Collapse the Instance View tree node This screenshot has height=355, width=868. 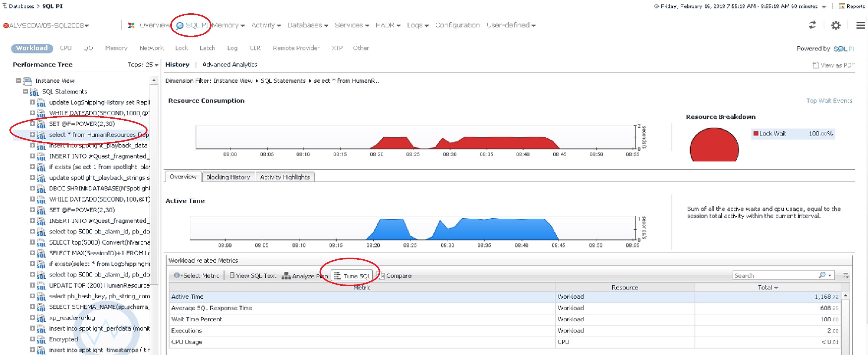coord(18,81)
